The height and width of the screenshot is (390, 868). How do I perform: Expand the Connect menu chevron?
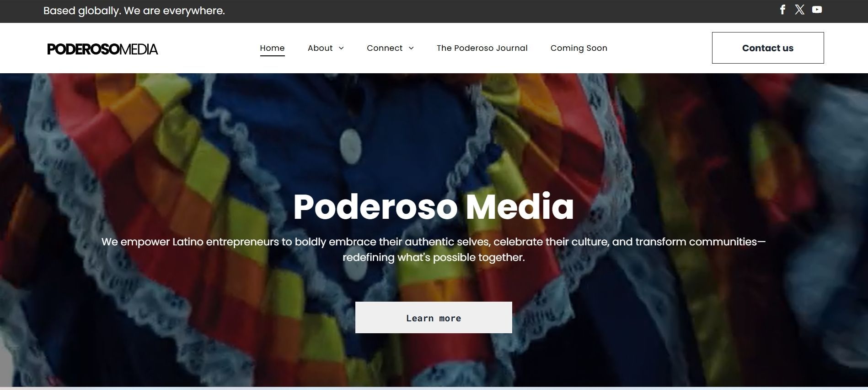pyautogui.click(x=411, y=48)
